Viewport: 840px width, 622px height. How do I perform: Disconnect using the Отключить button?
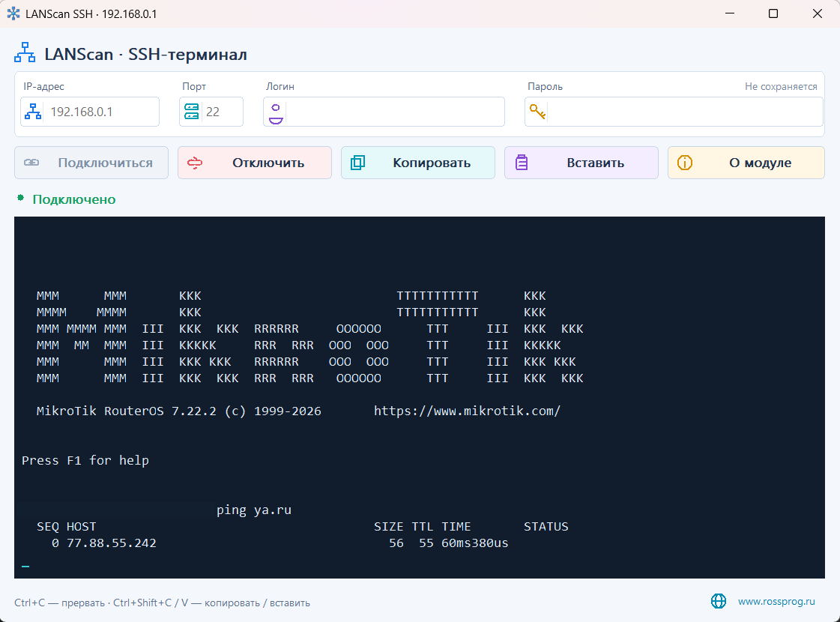coord(255,163)
